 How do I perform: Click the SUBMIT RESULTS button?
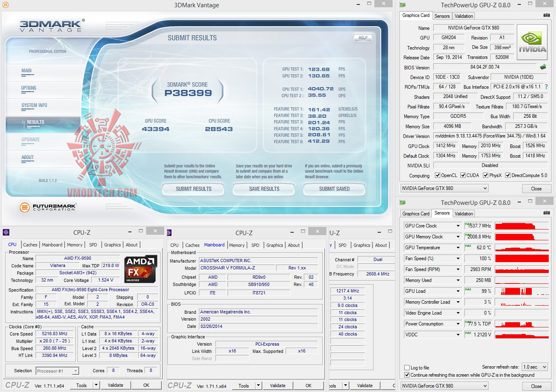click(x=194, y=189)
